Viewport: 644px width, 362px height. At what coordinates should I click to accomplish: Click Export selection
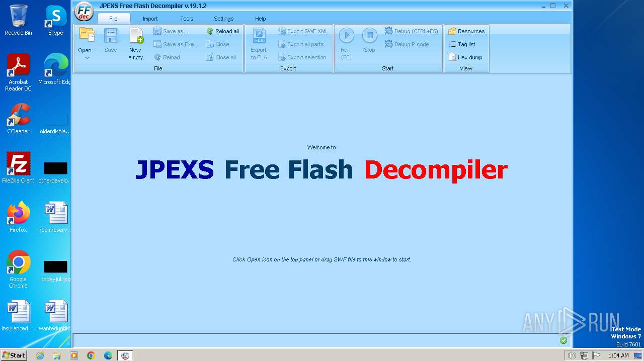pyautogui.click(x=302, y=57)
